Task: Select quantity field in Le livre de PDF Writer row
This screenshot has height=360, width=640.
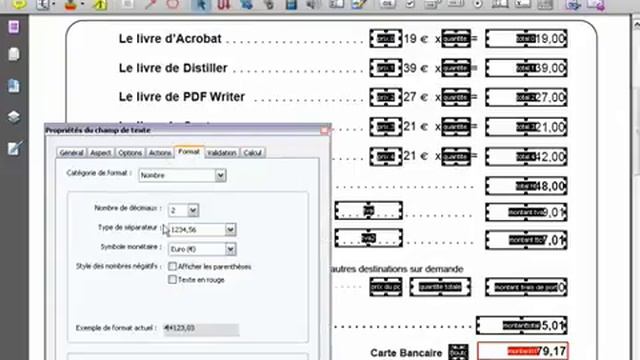Action: click(456, 98)
